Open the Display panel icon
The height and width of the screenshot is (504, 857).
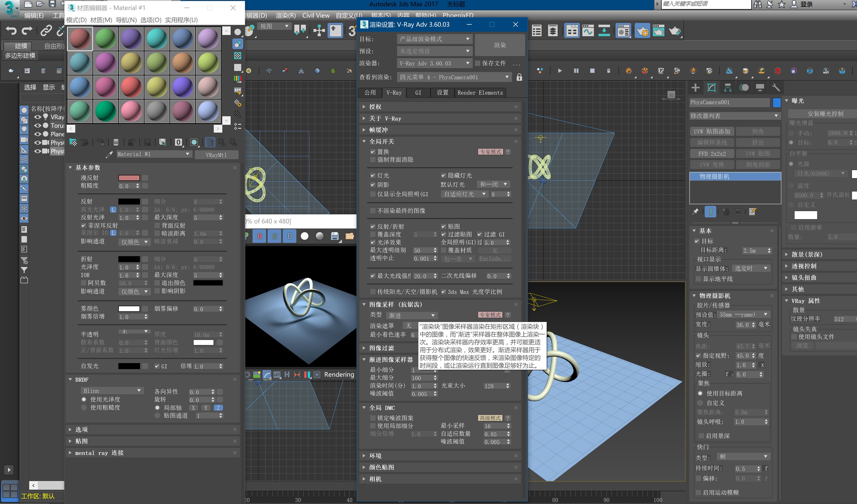760,87
